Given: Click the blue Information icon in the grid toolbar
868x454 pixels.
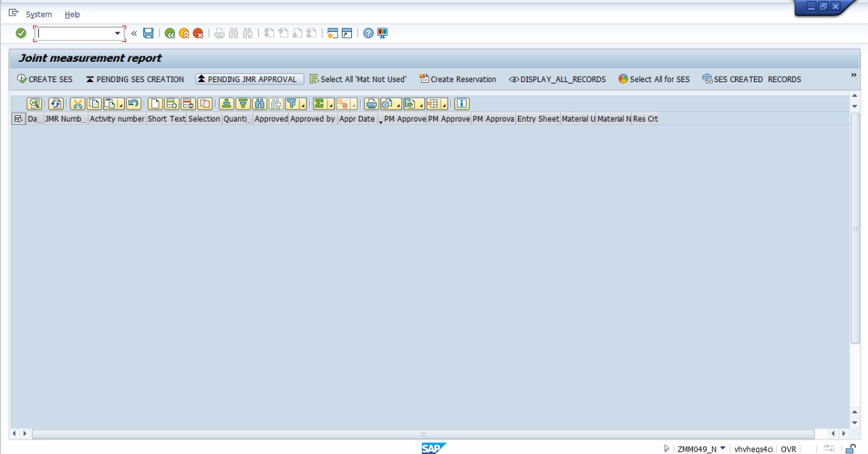Looking at the screenshot, I should click(x=462, y=104).
